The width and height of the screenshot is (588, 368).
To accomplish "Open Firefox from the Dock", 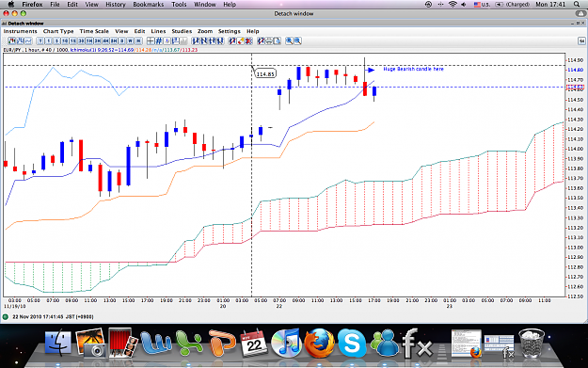I will tap(319, 344).
